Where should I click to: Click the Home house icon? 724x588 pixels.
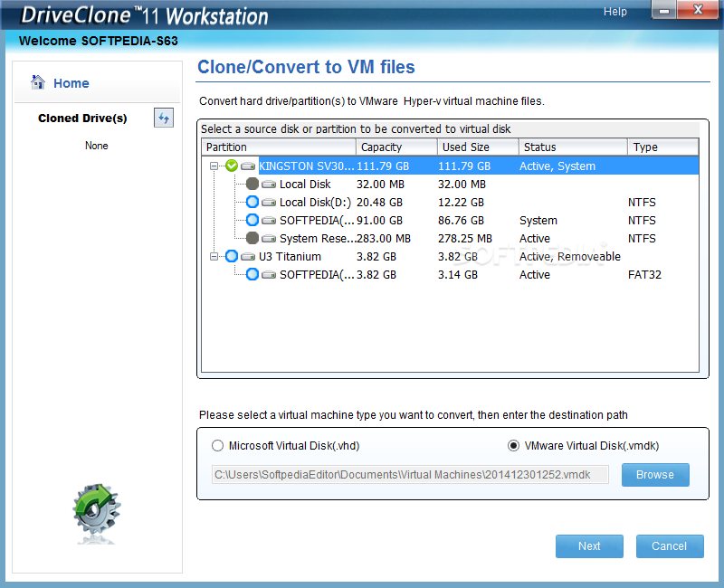[38, 82]
